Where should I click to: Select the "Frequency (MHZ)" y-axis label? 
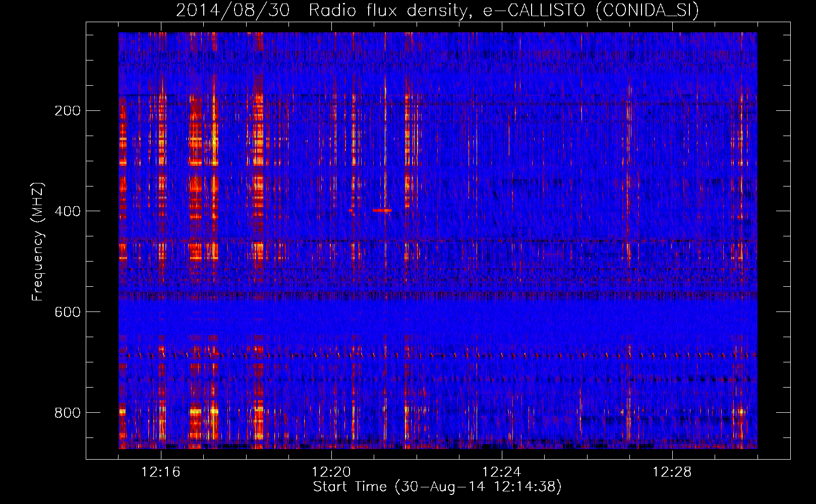[38, 241]
